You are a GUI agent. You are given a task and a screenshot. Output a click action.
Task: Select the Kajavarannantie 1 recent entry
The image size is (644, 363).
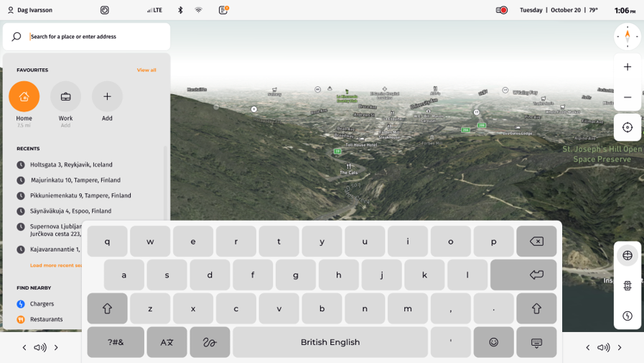(50, 249)
